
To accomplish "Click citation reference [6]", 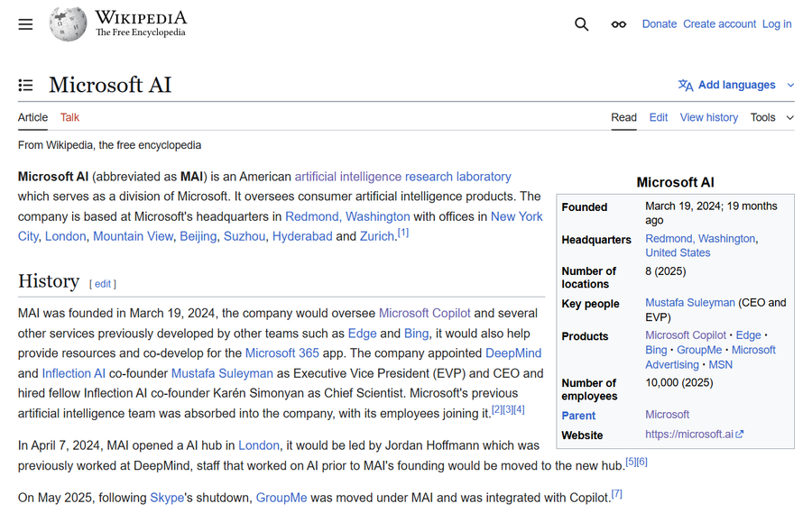I will 642,462.
